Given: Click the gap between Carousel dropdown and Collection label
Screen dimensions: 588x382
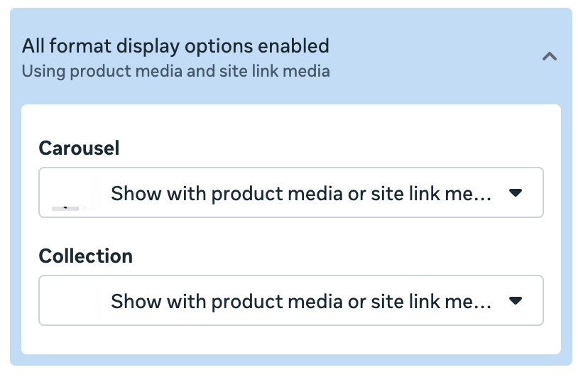Looking at the screenshot, I should click(x=290, y=230).
